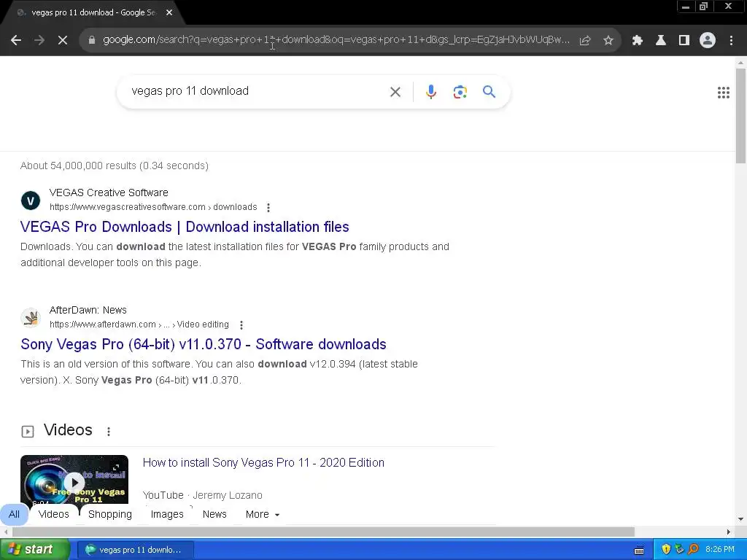Click the VEGAS Creative Software favicon
This screenshot has width=747, height=560.
(x=31, y=200)
